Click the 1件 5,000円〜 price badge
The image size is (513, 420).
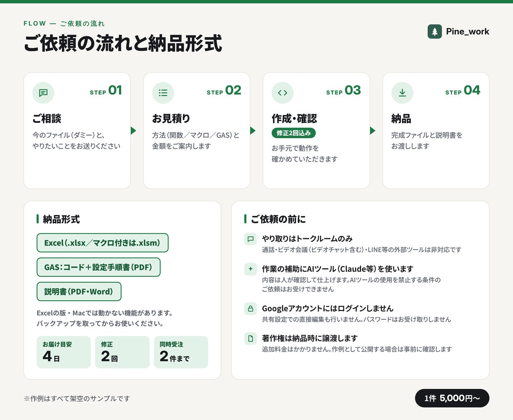click(x=452, y=398)
